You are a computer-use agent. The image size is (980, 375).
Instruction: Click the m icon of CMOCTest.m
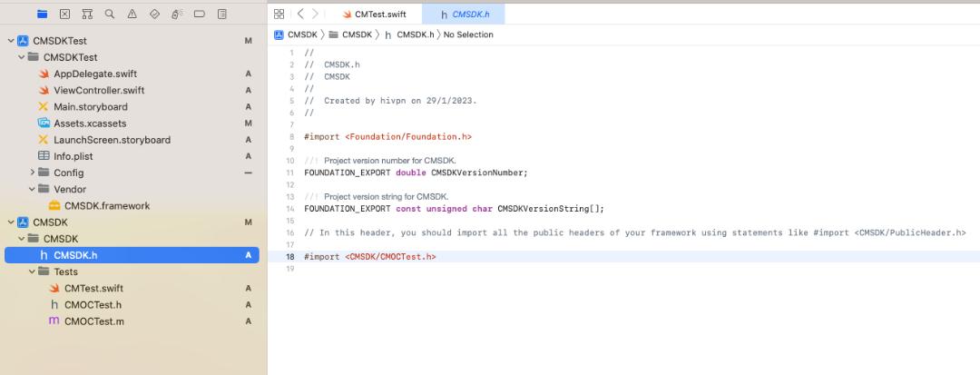pos(54,321)
